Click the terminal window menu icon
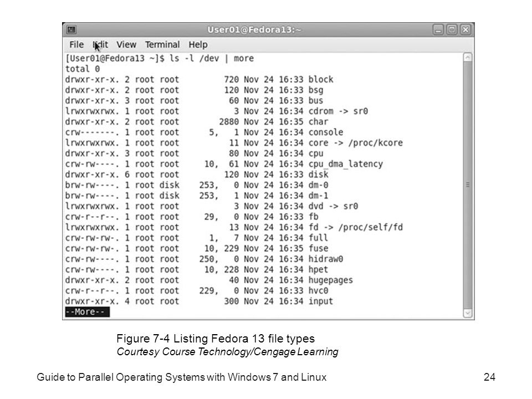 click(x=71, y=30)
